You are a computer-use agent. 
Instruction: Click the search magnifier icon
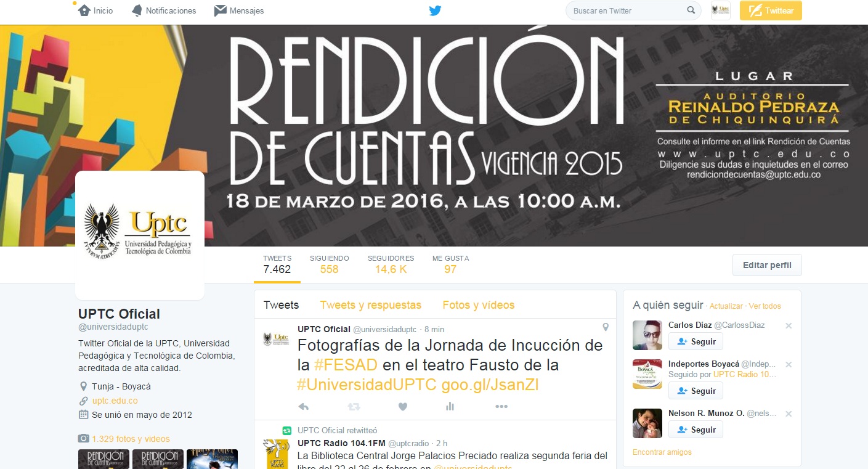[x=691, y=10]
